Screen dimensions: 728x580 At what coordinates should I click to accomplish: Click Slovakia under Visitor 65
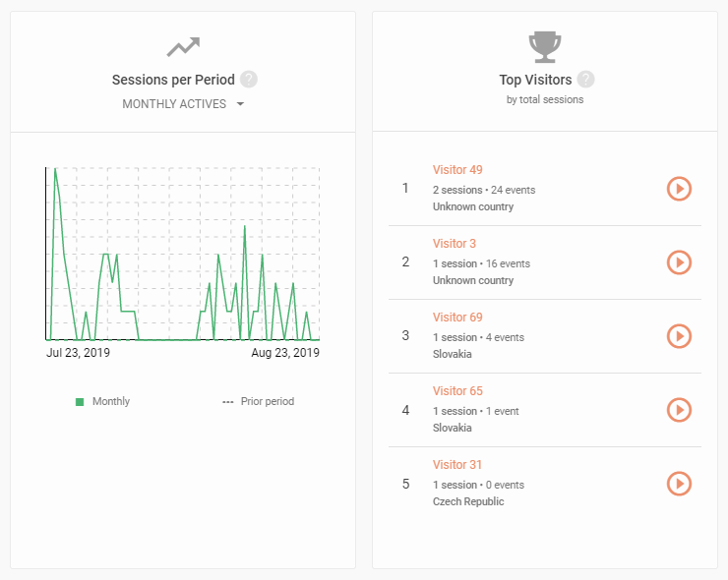coord(452,428)
